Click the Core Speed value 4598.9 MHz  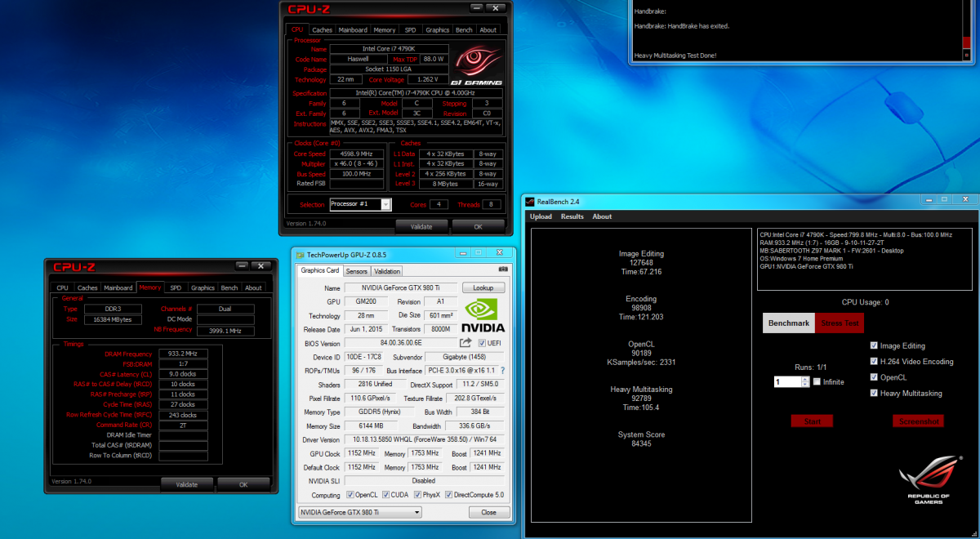356,154
